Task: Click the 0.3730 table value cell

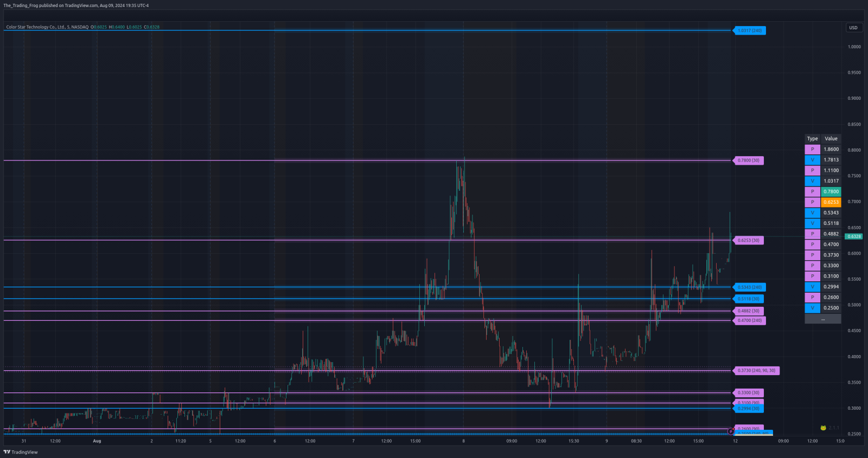Action: (831, 255)
